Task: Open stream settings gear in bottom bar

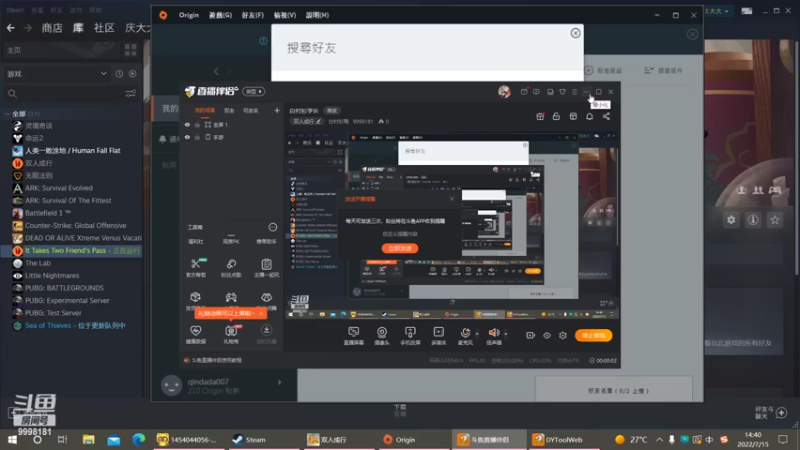Action: (563, 335)
